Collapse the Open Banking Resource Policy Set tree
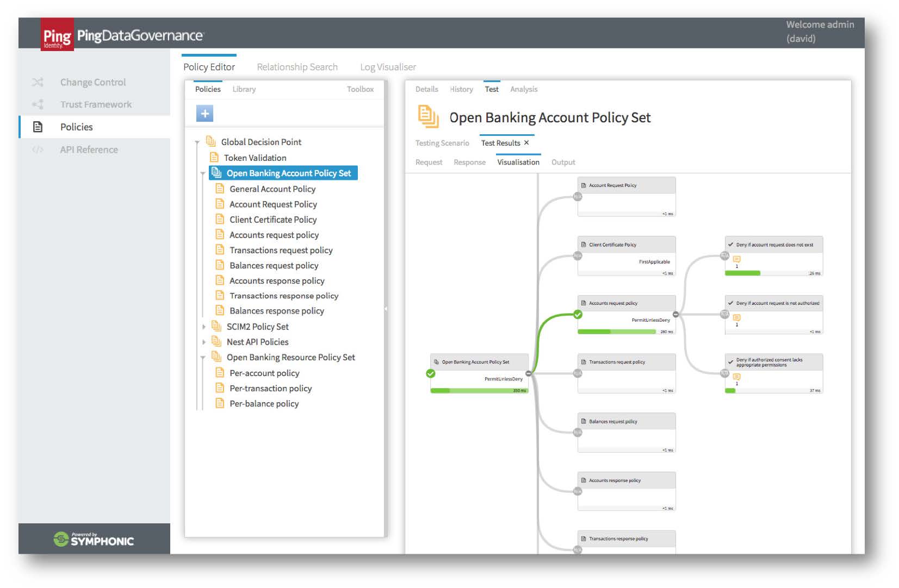Image resolution: width=899 pixels, height=588 pixels. click(203, 358)
